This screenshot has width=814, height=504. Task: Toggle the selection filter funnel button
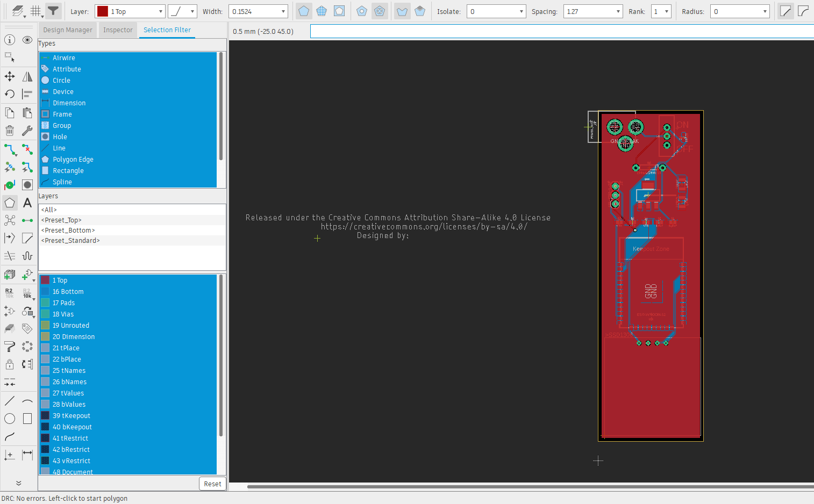[x=53, y=11]
